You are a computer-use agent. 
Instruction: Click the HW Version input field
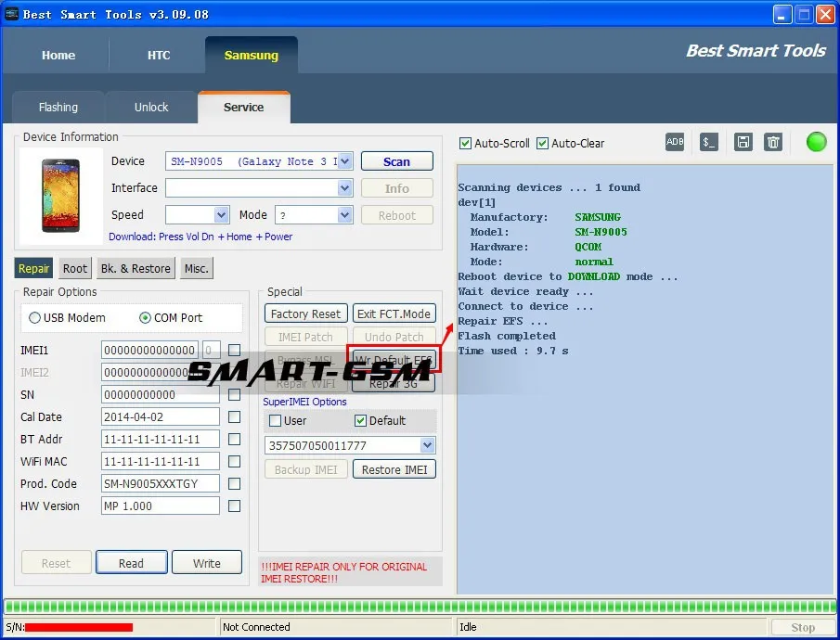(x=161, y=506)
